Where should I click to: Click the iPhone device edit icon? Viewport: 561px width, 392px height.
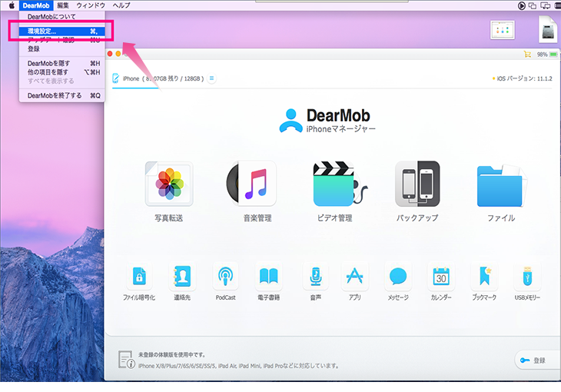click(115, 78)
